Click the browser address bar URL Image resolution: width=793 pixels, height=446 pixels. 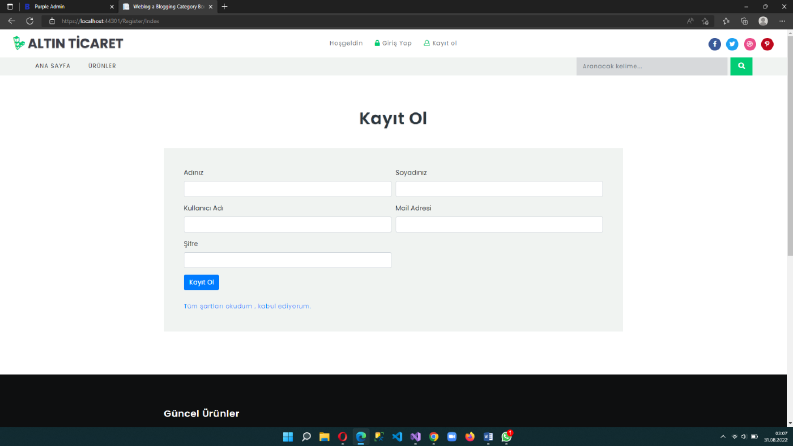(x=110, y=21)
